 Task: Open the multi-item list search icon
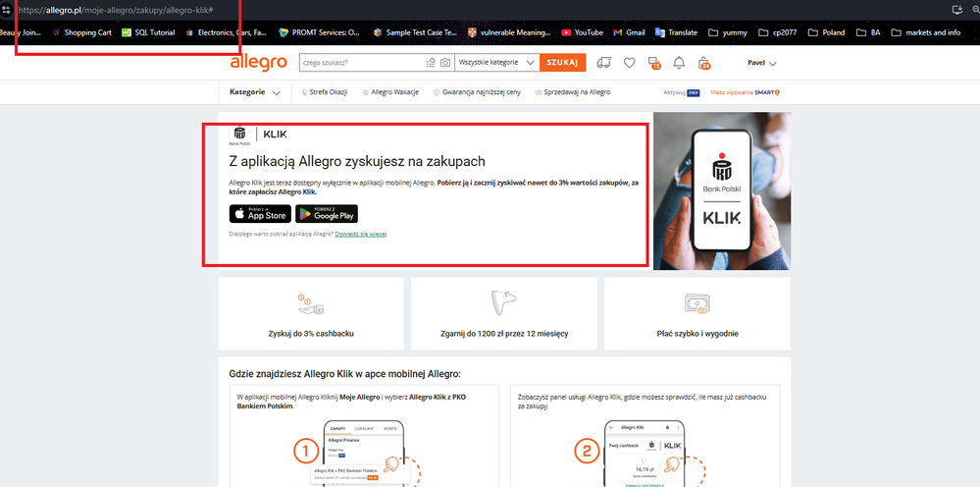pos(431,63)
